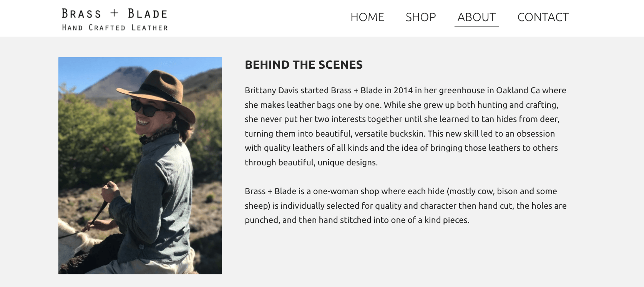644x287 pixels.
Task: Open the photo of the woman on horseback
Action: click(x=140, y=165)
